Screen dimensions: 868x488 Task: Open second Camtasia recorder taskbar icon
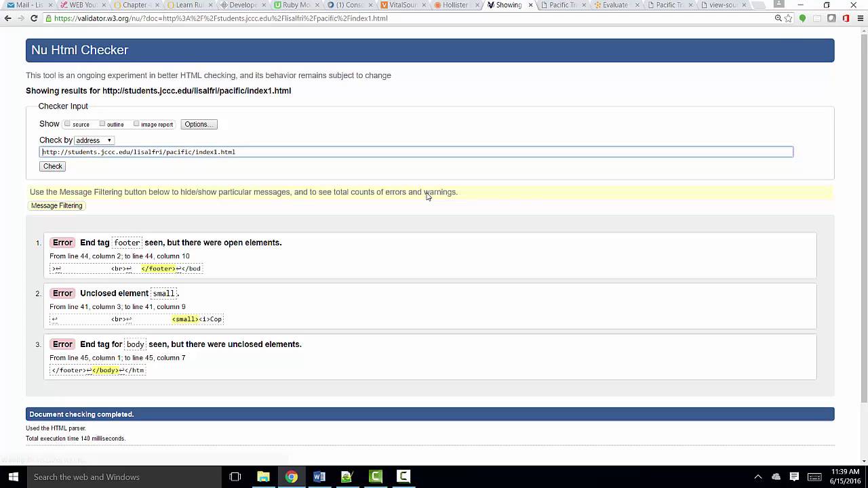(403, 476)
